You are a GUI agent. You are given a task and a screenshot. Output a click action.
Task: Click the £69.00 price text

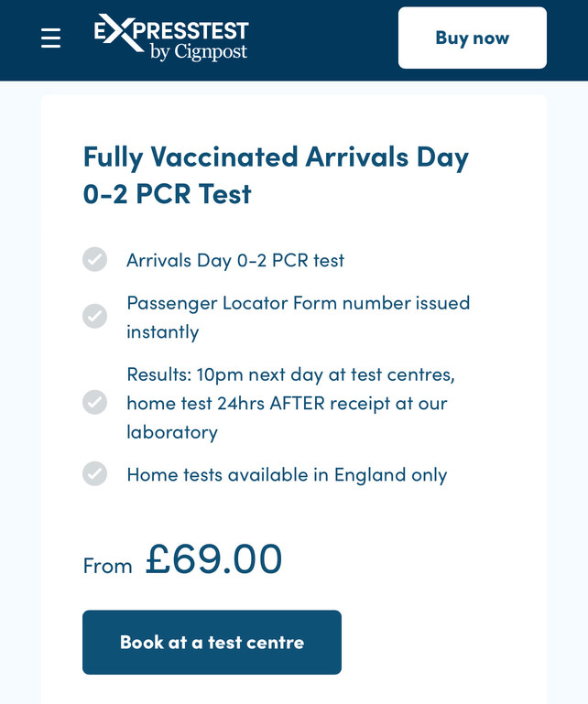pos(213,559)
